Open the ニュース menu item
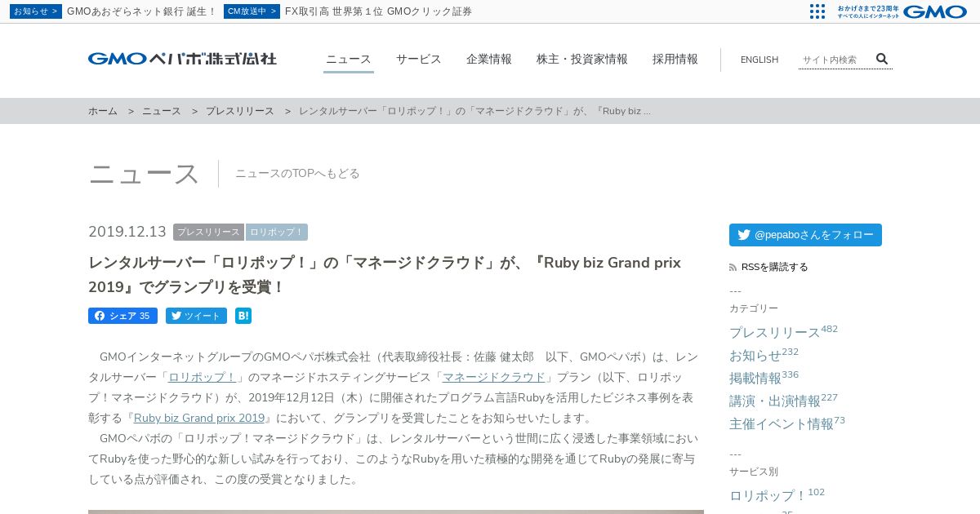Screen dimensions: 980x514 point(349,59)
